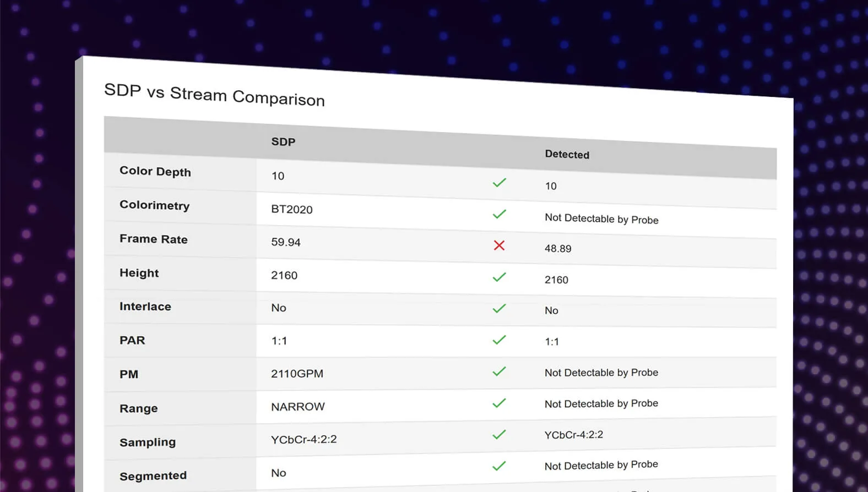Select the Colorimetry row label

[155, 205]
